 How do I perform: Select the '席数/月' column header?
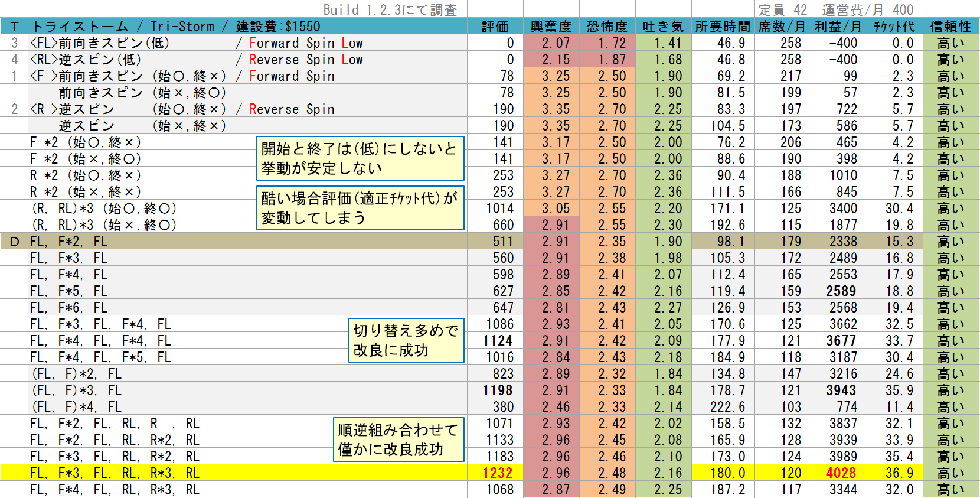click(x=782, y=27)
